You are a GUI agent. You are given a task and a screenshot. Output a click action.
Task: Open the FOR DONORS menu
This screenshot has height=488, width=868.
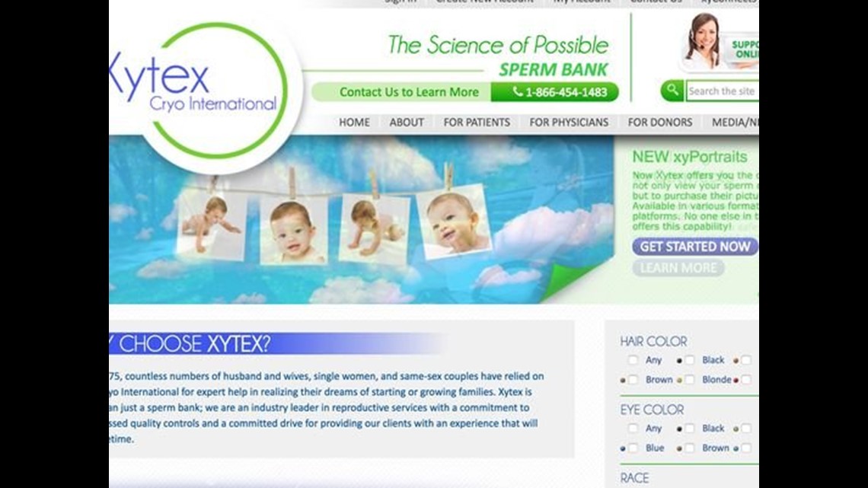(660, 123)
